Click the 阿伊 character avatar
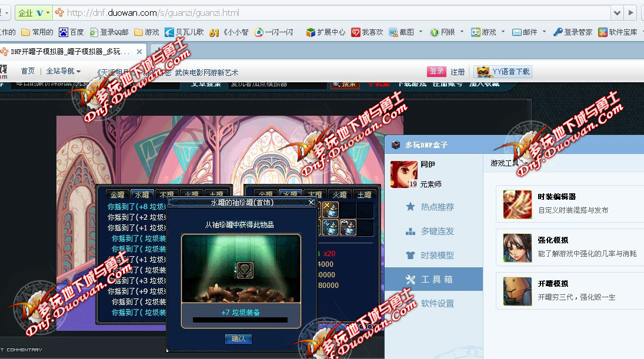Image resolution: width=644 pixels, height=359 pixels. 403,175
